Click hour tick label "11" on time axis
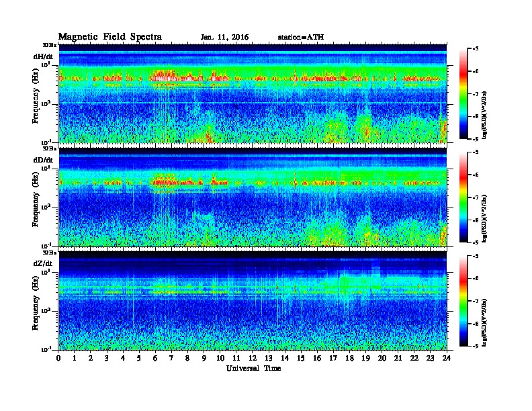The height and width of the screenshot is (411, 532). (236, 359)
